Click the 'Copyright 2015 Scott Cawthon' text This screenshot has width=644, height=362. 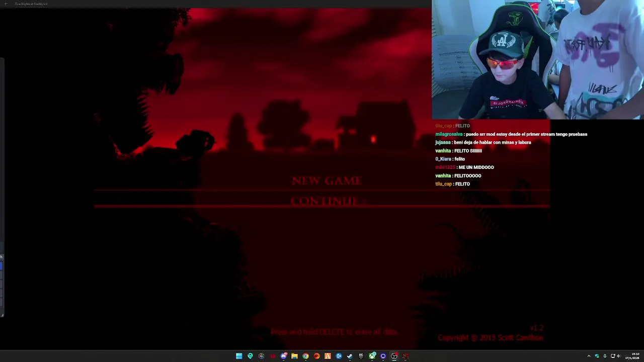click(490, 338)
